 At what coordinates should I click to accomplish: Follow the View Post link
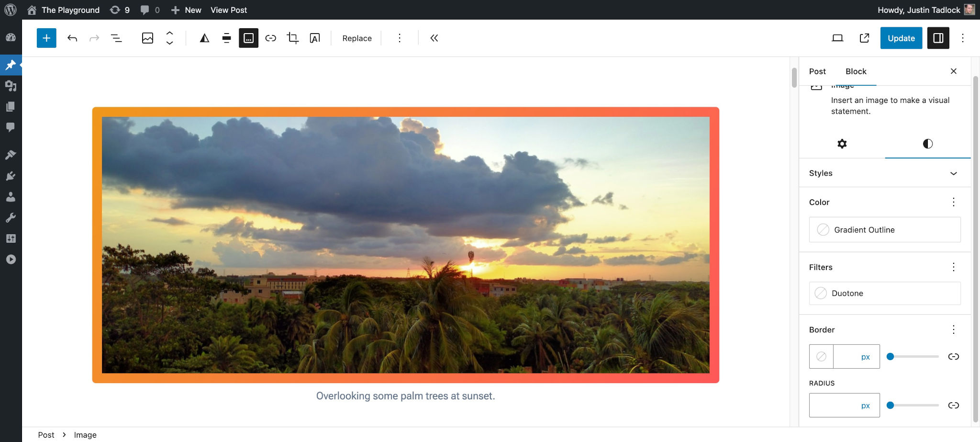(228, 10)
